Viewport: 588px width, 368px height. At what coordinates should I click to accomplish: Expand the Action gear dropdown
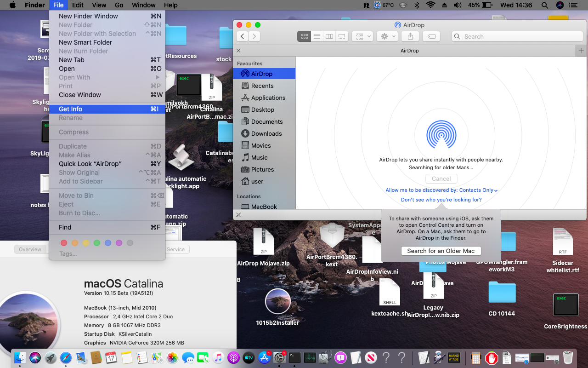tap(387, 36)
